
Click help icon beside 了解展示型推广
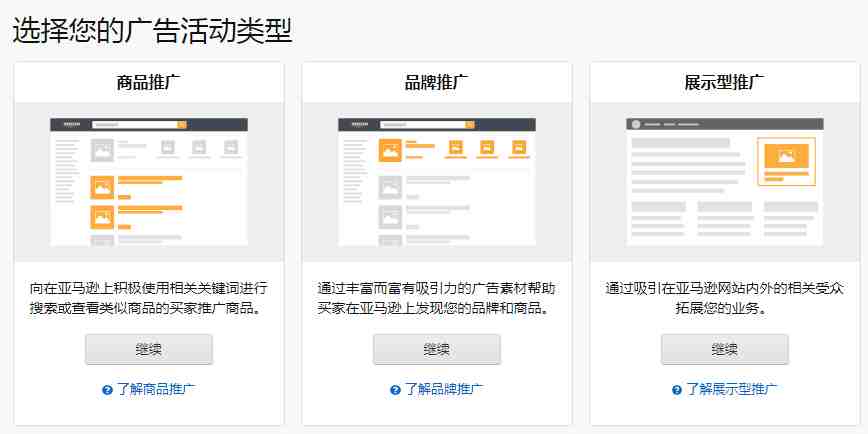coord(677,390)
